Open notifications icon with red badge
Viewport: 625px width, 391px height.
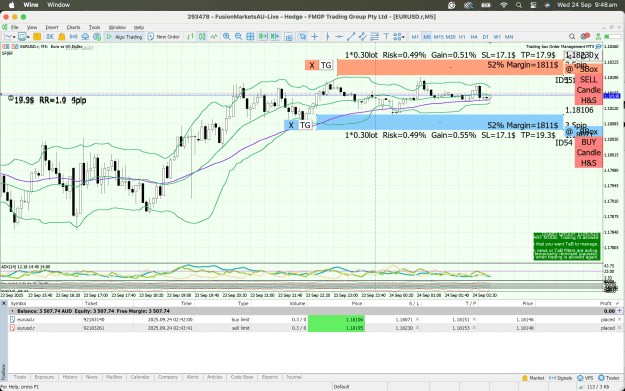[x=585, y=36]
